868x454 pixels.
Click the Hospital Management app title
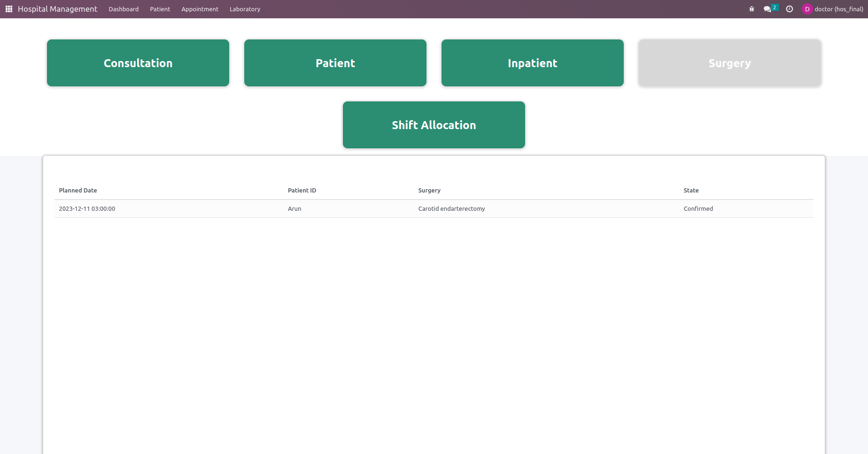[x=58, y=9]
